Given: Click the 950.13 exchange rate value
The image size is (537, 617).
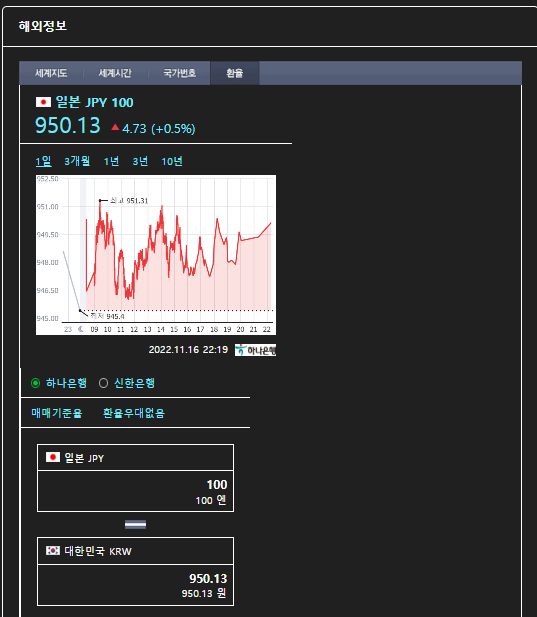Looking at the screenshot, I should tap(68, 126).
